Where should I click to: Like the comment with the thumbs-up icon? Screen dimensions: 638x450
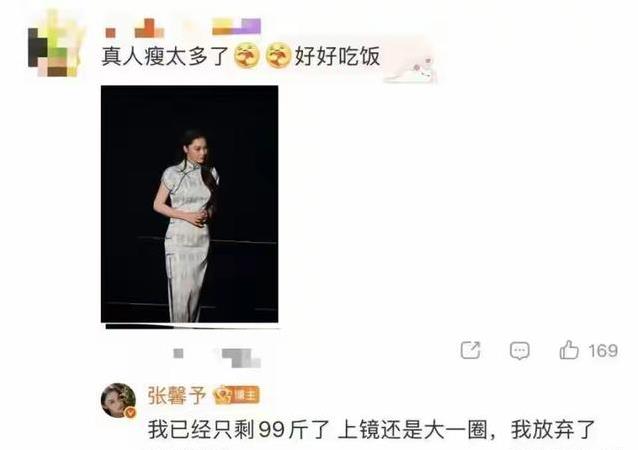[x=569, y=350]
